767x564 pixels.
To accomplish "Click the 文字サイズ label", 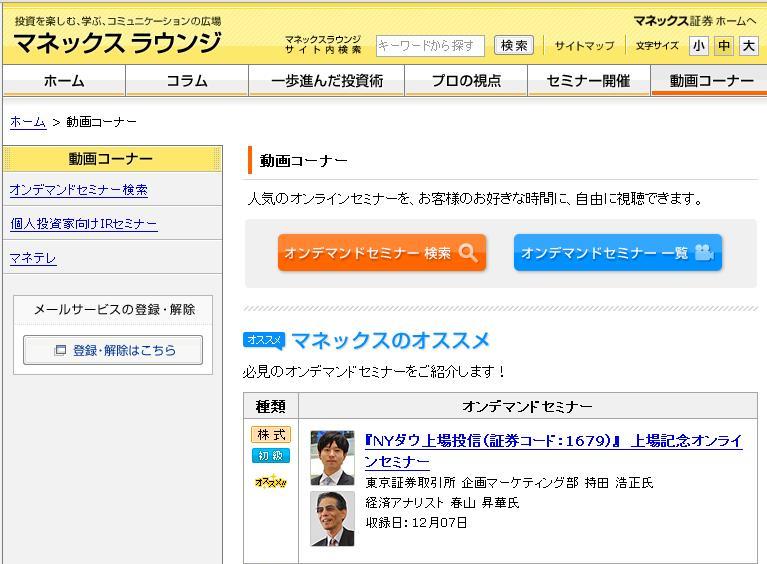I will point(657,46).
